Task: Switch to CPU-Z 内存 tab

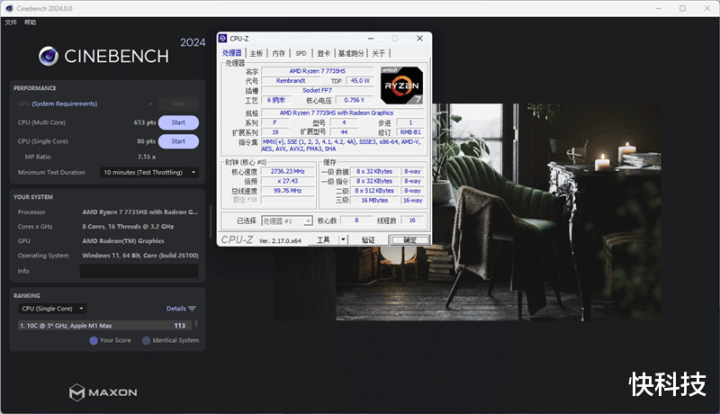Action: click(x=278, y=53)
